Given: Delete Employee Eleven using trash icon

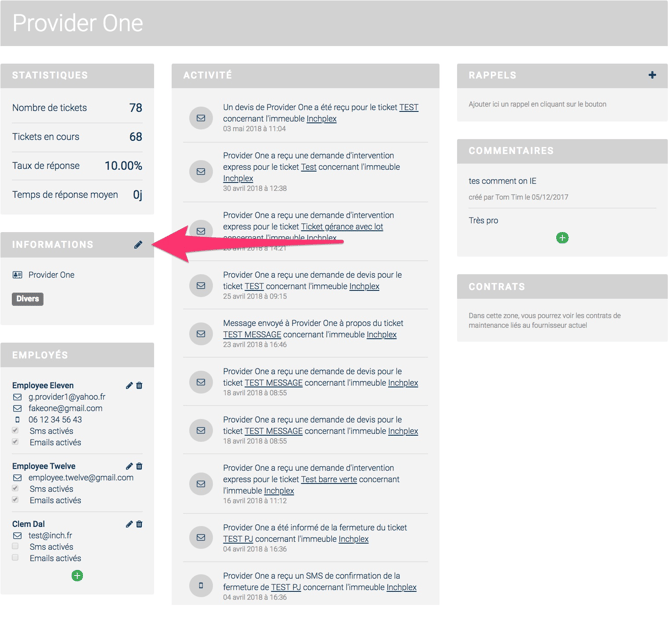Looking at the screenshot, I should tap(139, 385).
